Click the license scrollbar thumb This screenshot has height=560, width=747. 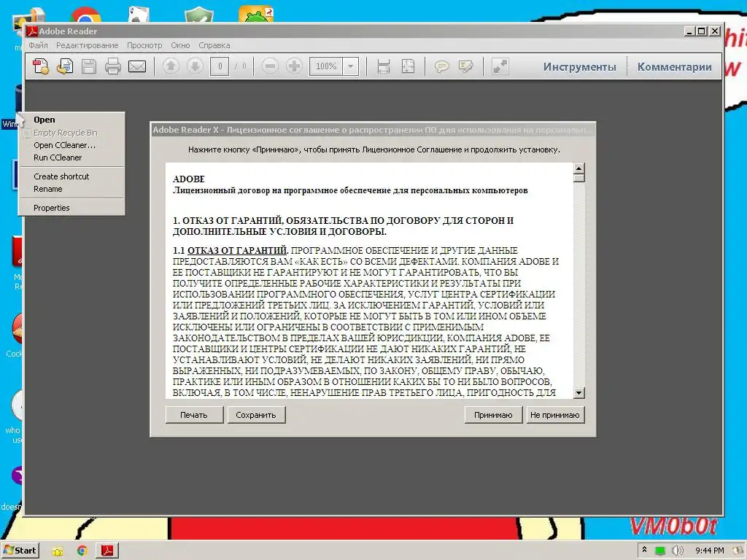578,178
